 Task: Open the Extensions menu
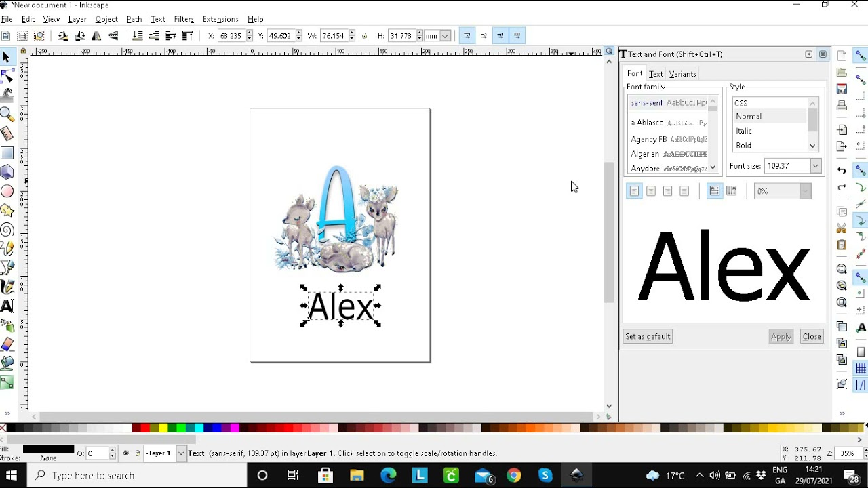click(x=220, y=19)
